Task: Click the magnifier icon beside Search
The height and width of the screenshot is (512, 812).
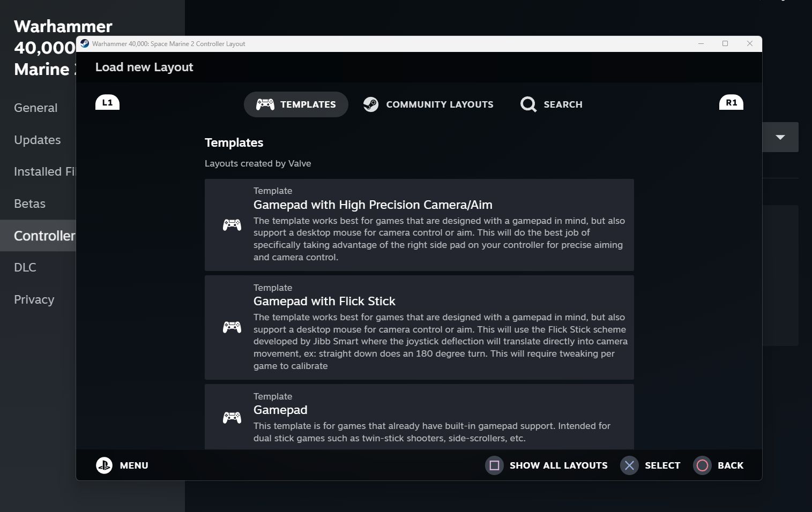Action: coord(528,104)
